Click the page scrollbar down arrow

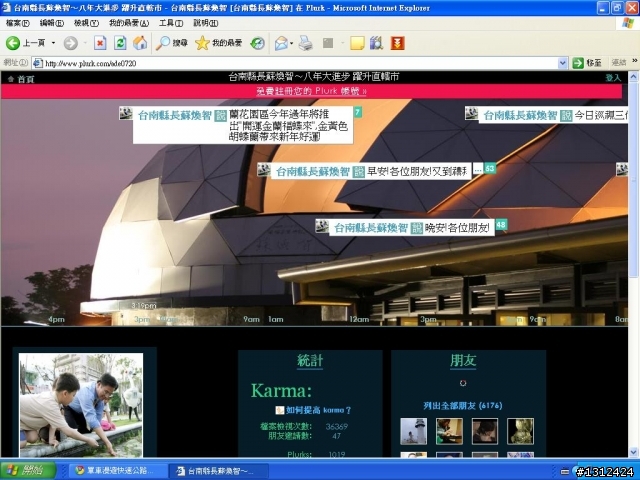tap(633, 452)
